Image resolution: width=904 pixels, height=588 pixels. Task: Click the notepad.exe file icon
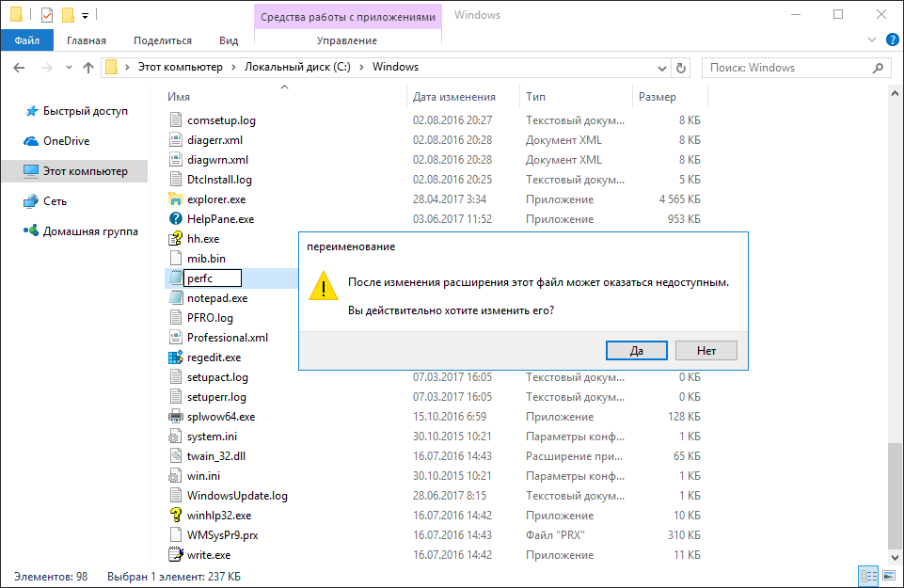pos(175,297)
